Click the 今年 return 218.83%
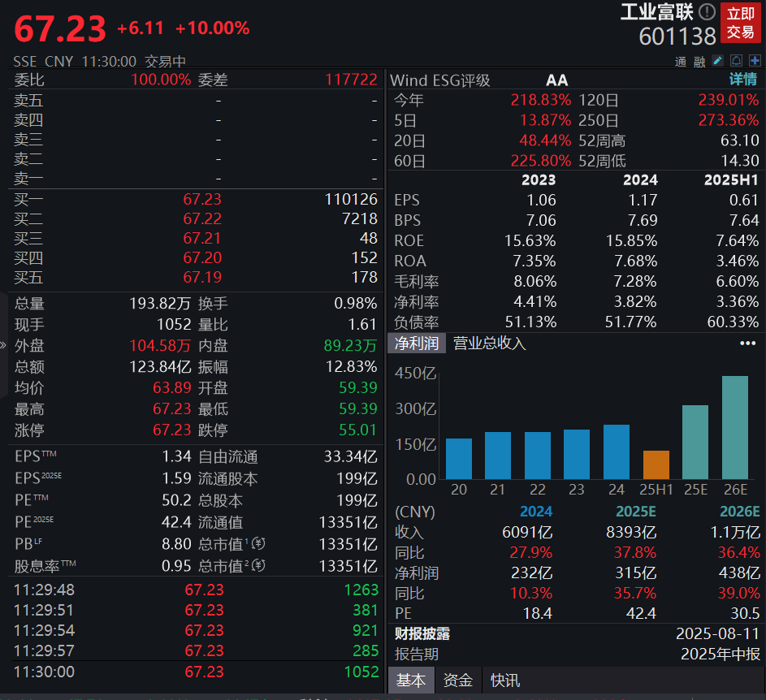The height and width of the screenshot is (700, 766). pos(540,100)
